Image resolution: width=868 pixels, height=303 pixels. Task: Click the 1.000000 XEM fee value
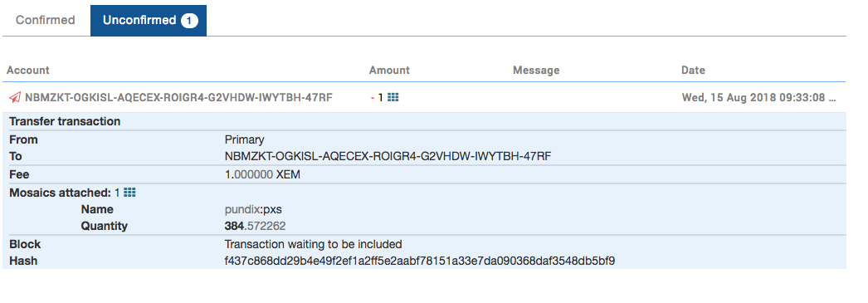click(262, 174)
